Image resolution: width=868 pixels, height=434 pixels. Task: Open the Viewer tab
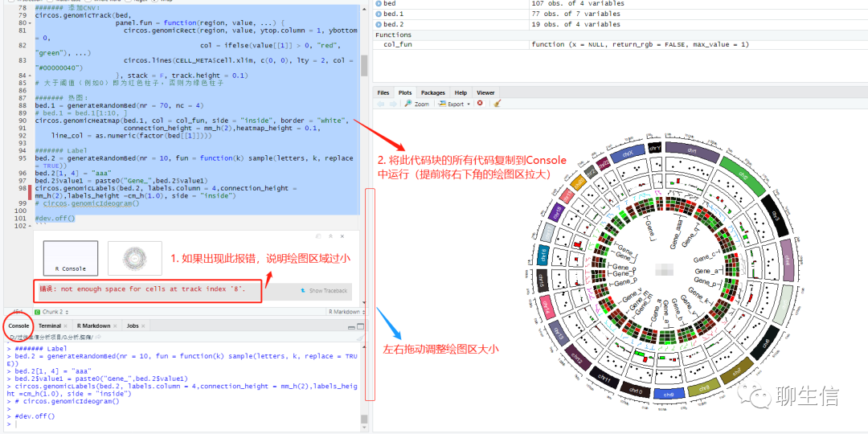[485, 92]
